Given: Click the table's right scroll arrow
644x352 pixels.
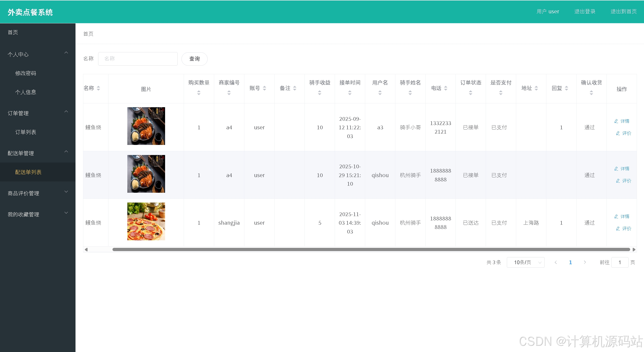Looking at the screenshot, I should tap(634, 250).
